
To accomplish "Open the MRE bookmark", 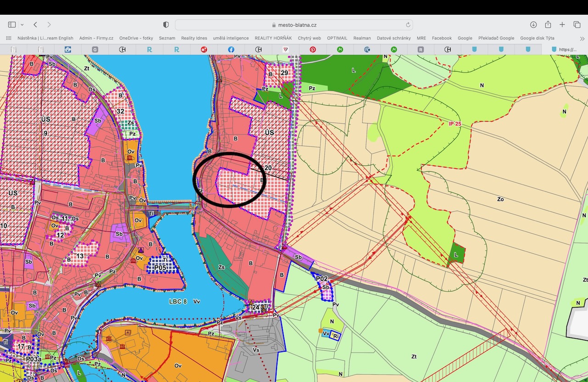I will (421, 38).
